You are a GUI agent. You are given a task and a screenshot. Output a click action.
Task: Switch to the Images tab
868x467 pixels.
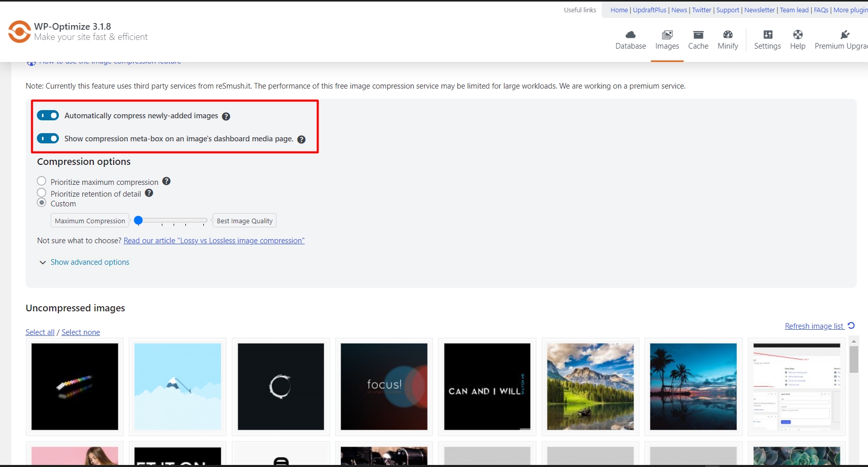point(667,40)
